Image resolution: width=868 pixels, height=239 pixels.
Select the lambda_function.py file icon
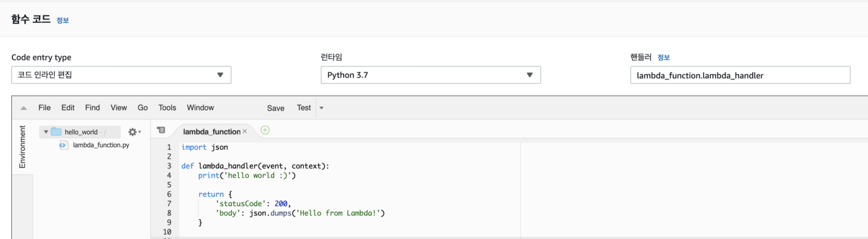click(x=63, y=145)
